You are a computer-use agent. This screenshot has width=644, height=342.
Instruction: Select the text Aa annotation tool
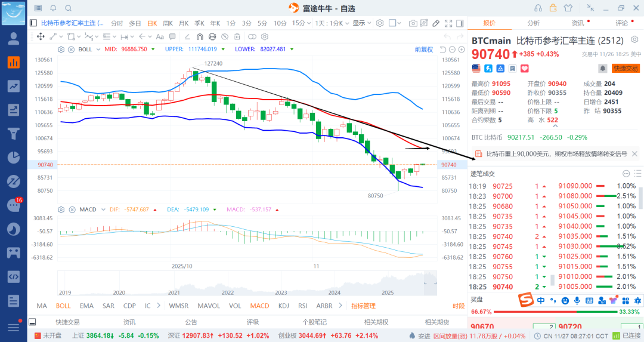coord(160,36)
